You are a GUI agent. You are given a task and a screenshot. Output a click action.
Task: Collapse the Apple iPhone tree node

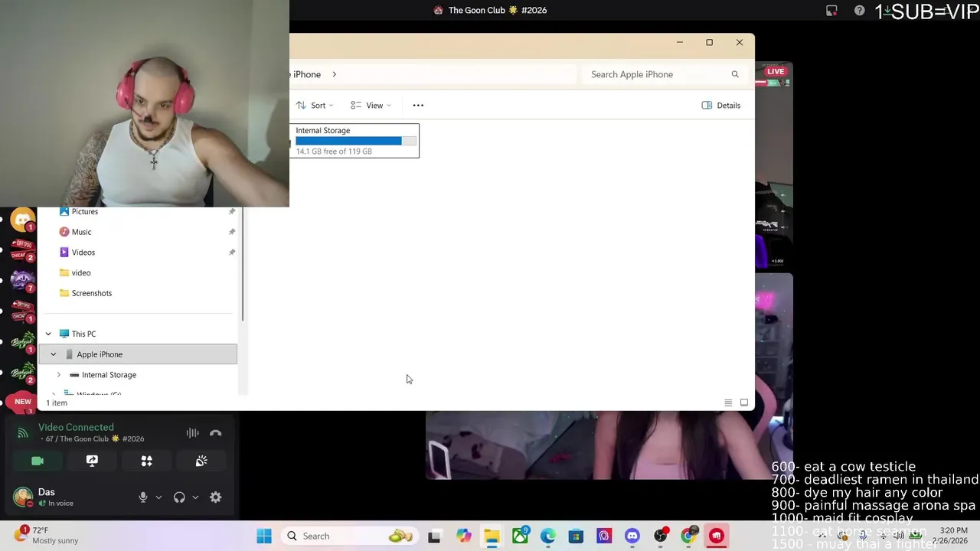point(53,354)
